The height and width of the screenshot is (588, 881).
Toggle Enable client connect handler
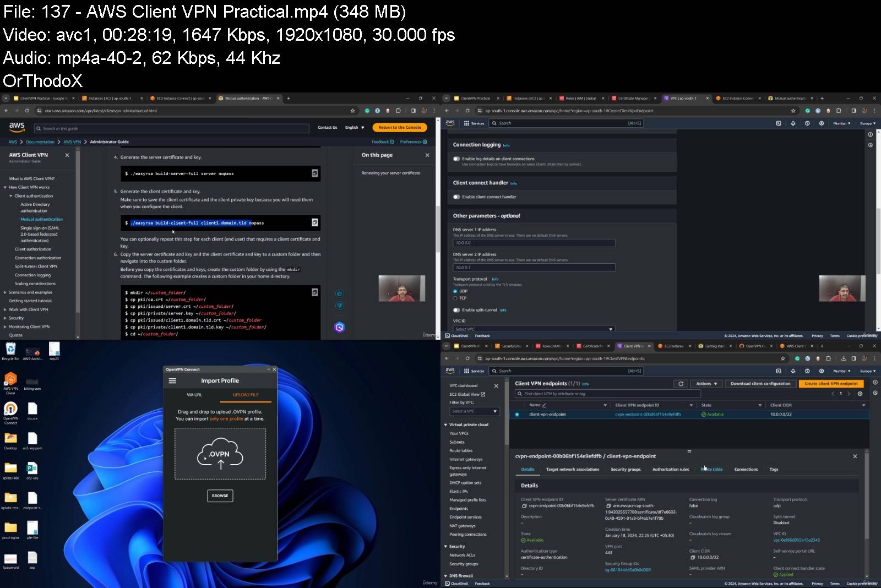point(456,197)
